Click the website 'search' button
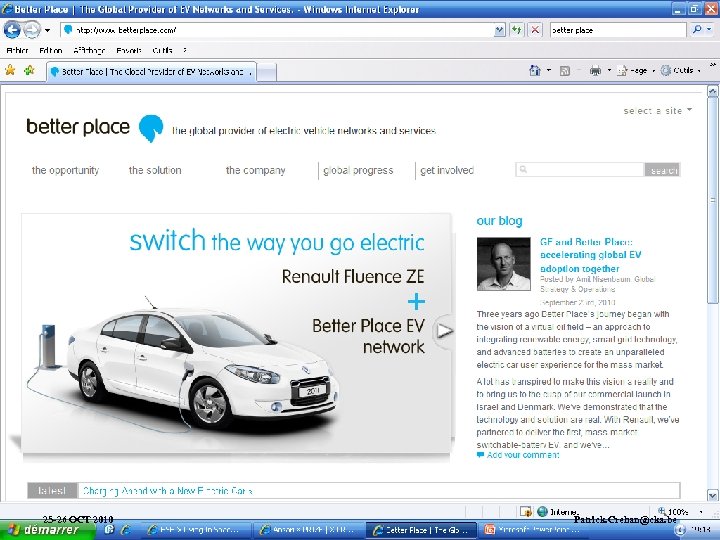This screenshot has width=720, height=540. [x=663, y=170]
